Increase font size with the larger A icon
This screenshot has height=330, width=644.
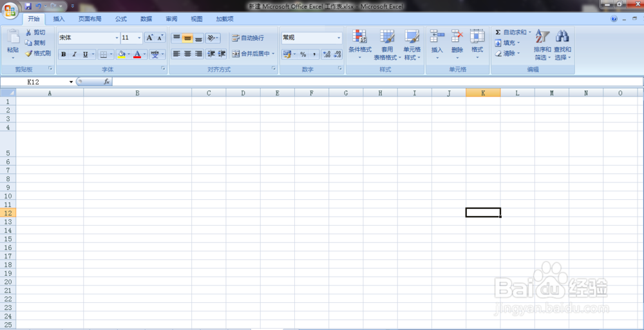coord(150,38)
